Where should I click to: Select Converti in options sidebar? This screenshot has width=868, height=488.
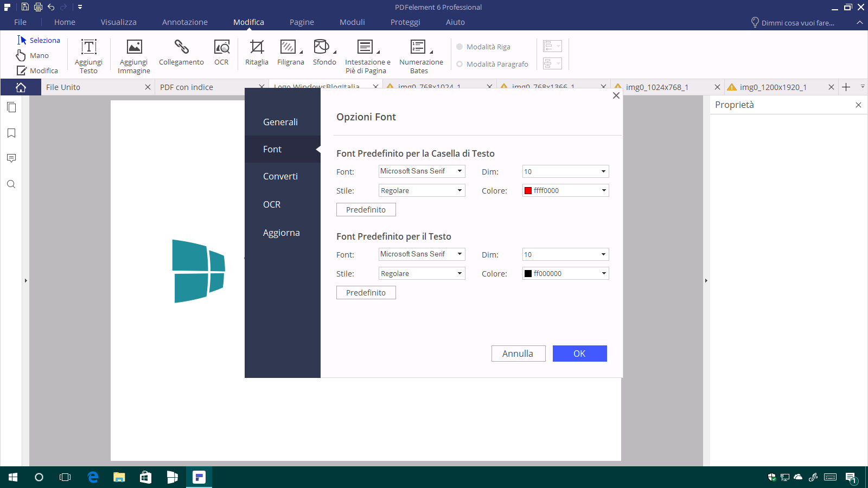click(x=283, y=176)
